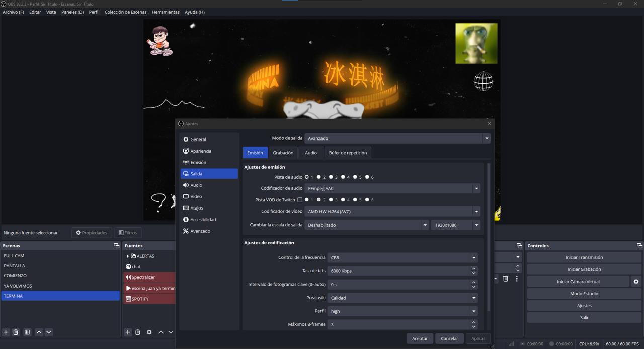Expand the ALERTAS group in Fuentes
The width and height of the screenshot is (644, 349).
pyautogui.click(x=128, y=256)
